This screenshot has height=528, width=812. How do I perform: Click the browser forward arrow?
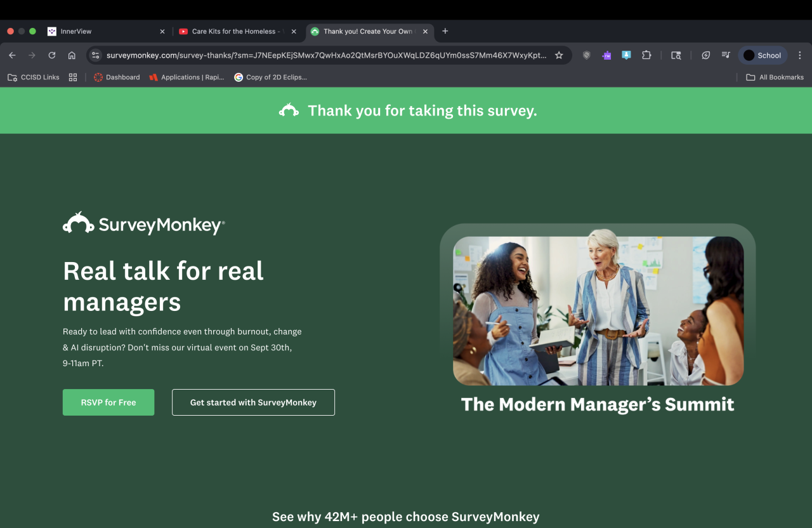click(32, 55)
